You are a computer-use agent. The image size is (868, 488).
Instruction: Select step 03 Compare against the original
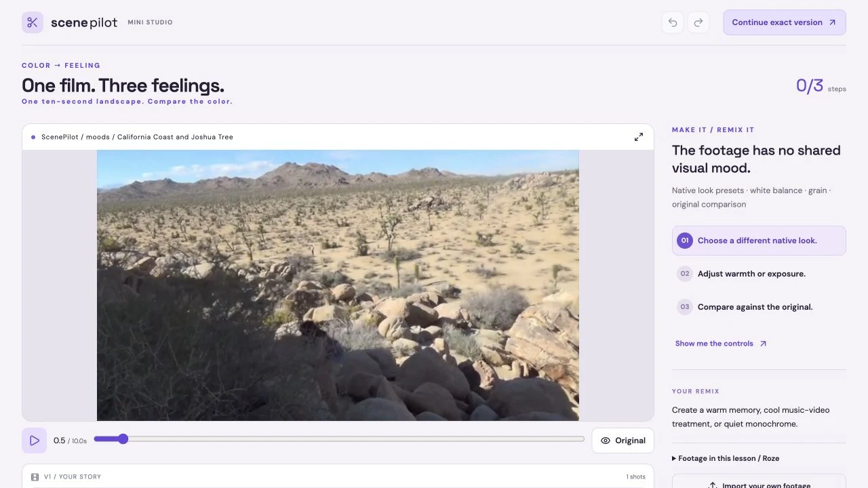pos(759,307)
